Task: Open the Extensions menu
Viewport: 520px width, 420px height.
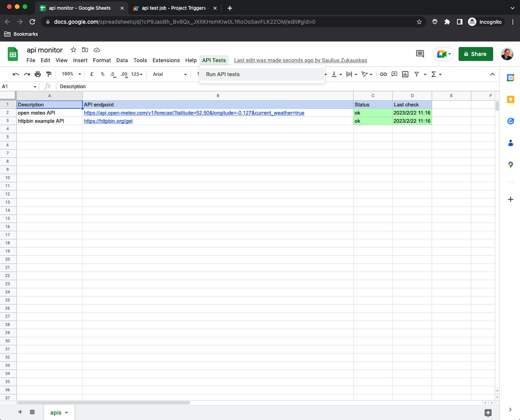Action: [x=166, y=60]
